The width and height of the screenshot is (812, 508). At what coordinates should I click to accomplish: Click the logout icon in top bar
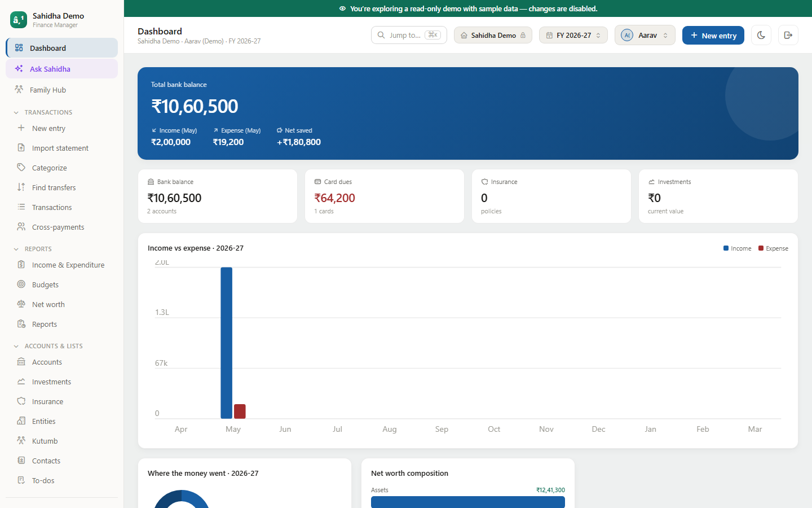point(788,35)
